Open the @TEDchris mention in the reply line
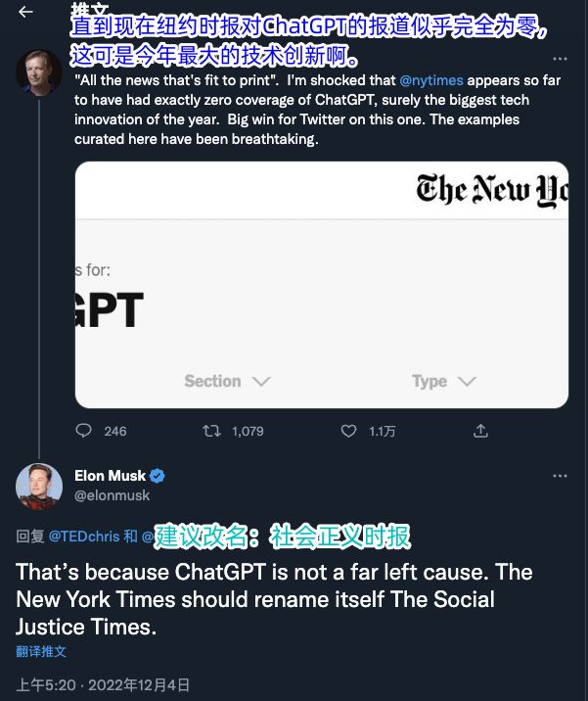Viewport: 588px width, 701px height. coord(84,537)
